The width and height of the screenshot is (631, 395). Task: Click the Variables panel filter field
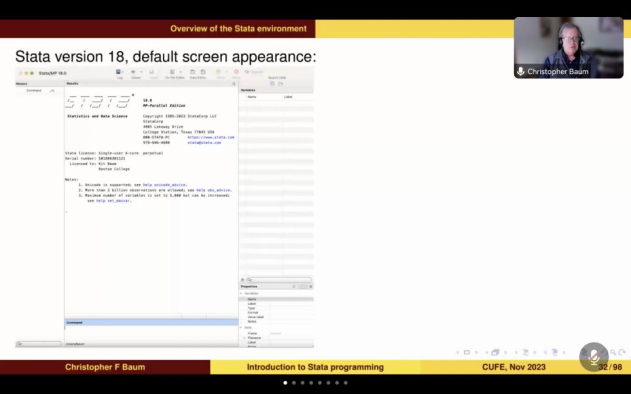(x=279, y=280)
